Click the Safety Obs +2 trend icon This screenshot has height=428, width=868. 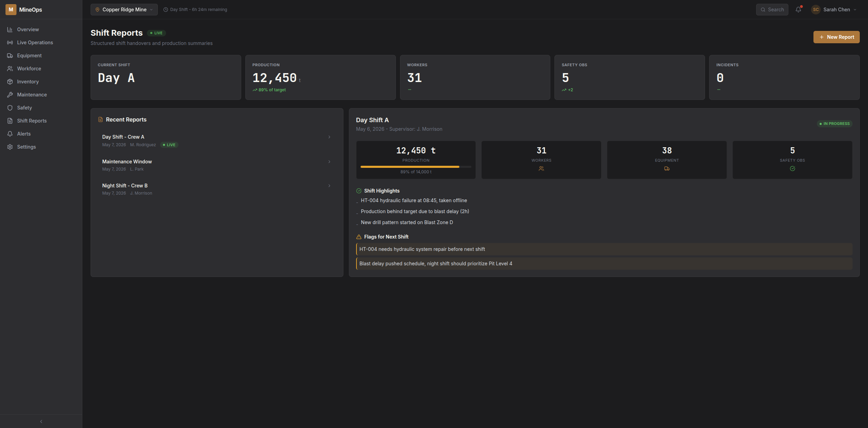(x=564, y=90)
